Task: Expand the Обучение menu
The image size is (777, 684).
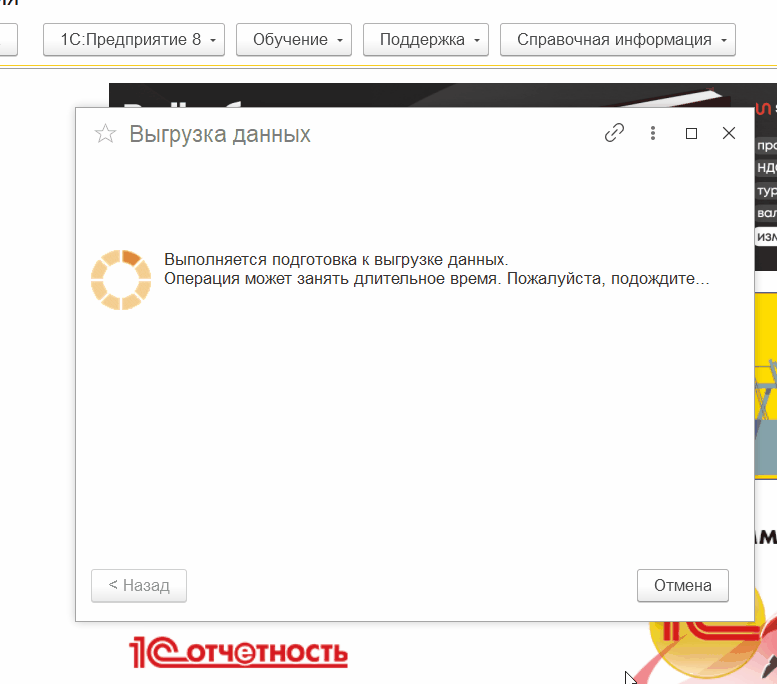Action: pos(294,40)
